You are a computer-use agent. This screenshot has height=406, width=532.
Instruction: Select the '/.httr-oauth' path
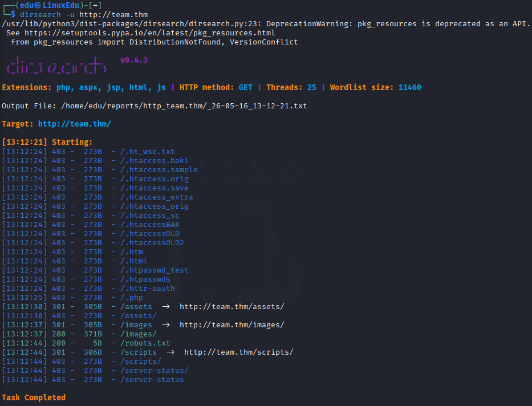click(148, 289)
